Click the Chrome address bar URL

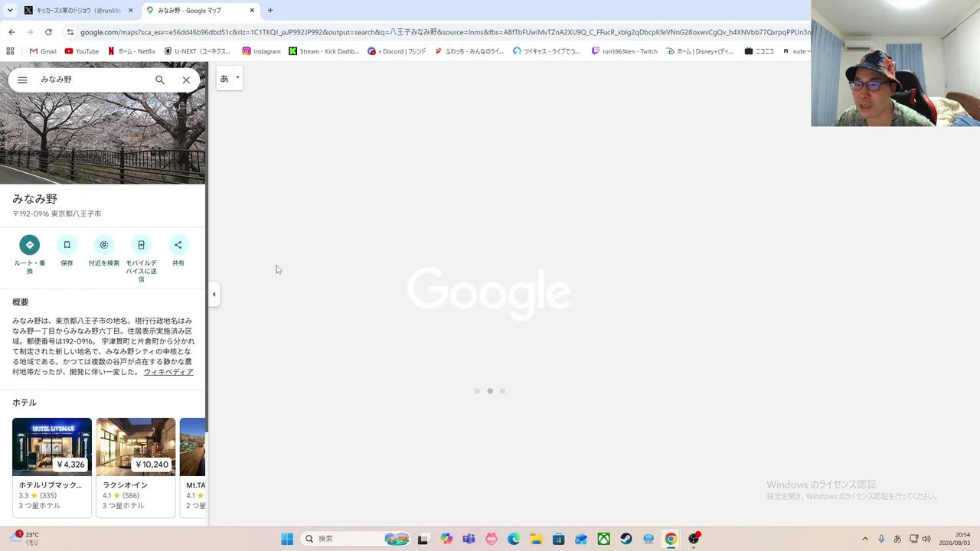pyautogui.click(x=444, y=32)
